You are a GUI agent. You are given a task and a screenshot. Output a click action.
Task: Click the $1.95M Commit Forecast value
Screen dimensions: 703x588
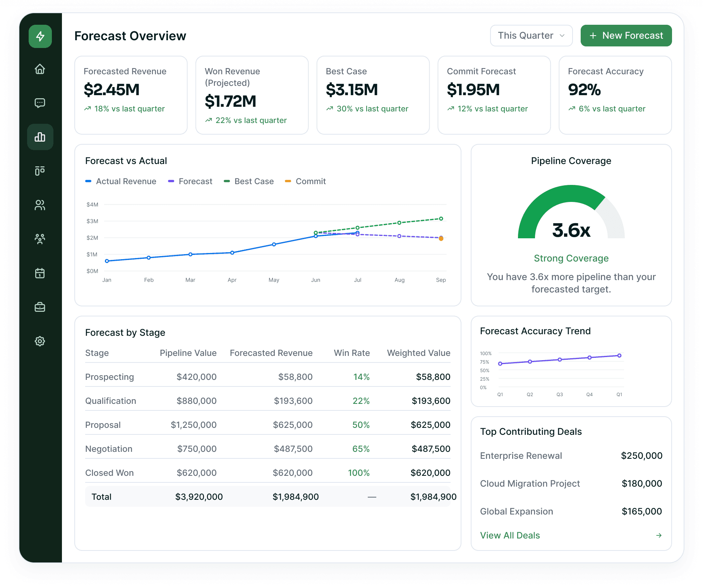click(x=473, y=90)
